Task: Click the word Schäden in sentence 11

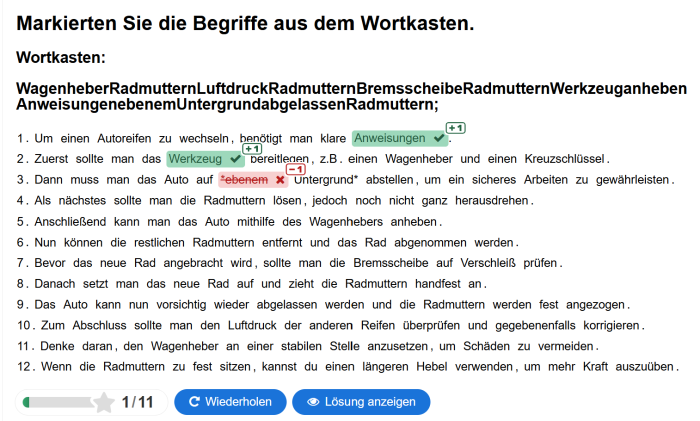Action: (x=486, y=346)
